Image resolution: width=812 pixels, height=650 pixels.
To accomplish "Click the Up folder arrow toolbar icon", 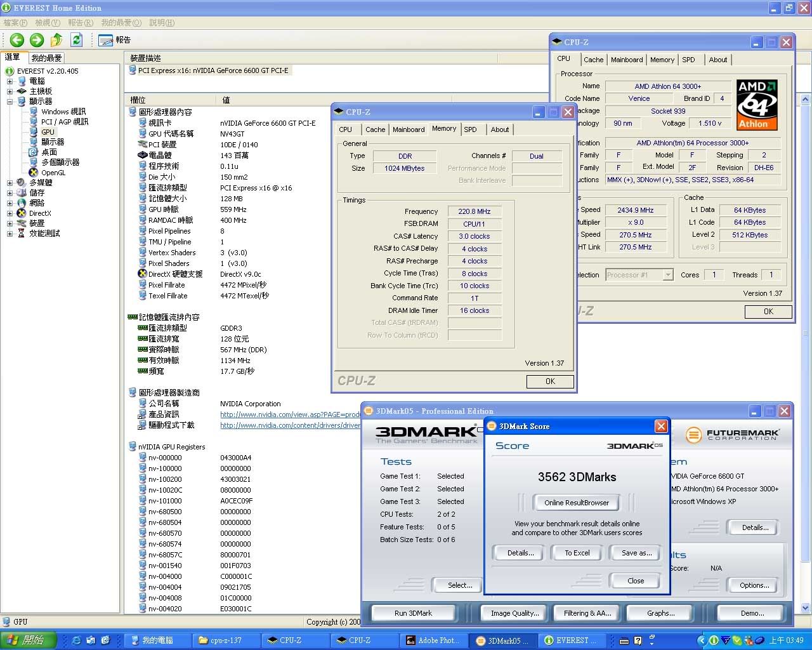I will [56, 40].
